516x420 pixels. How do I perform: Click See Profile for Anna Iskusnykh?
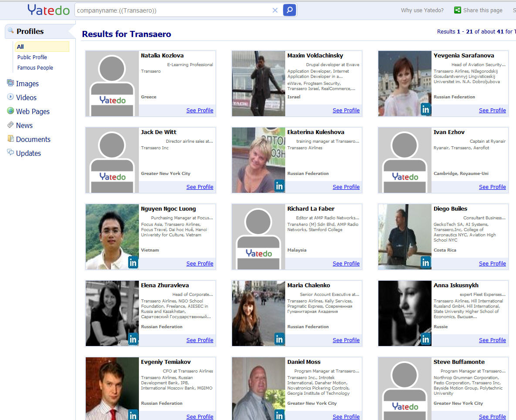coord(492,340)
